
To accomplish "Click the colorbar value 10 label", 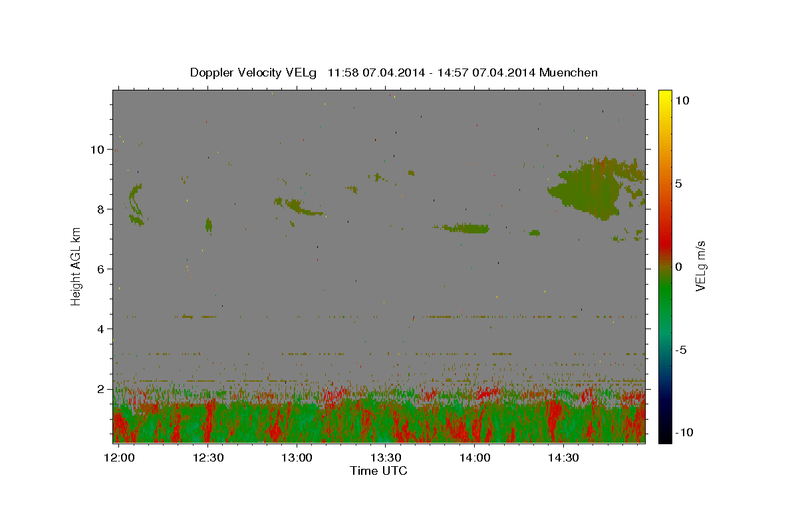I will pyautogui.click(x=682, y=100).
